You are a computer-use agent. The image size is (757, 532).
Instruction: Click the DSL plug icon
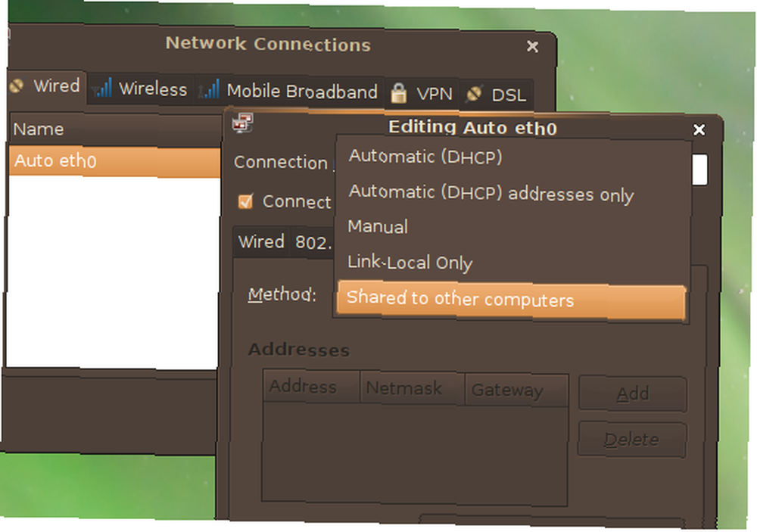tap(474, 94)
